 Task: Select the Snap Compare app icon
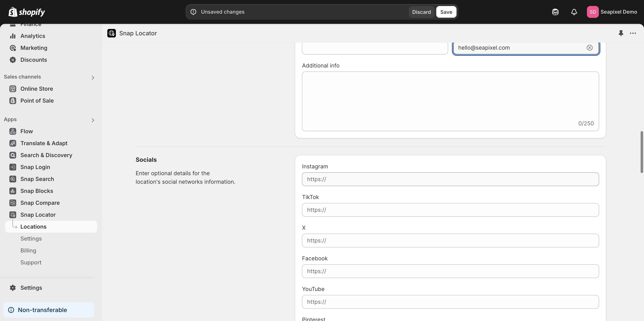(x=13, y=203)
